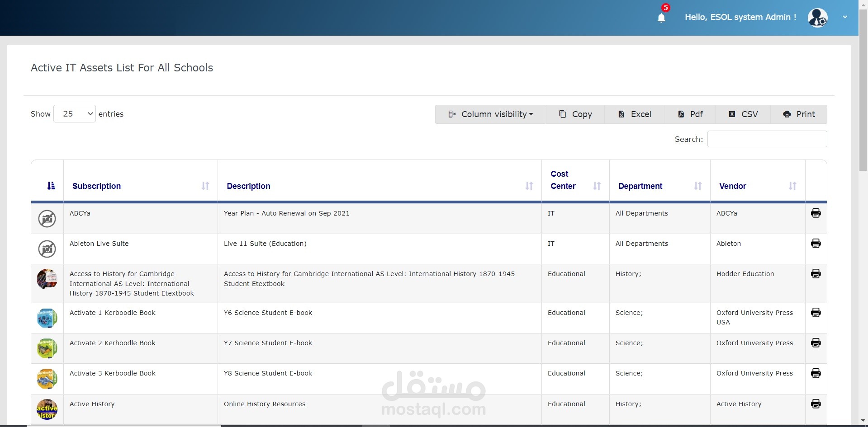Click the 'Y6 Science Student E-book' description
Image resolution: width=868 pixels, height=427 pixels.
pyautogui.click(x=268, y=313)
